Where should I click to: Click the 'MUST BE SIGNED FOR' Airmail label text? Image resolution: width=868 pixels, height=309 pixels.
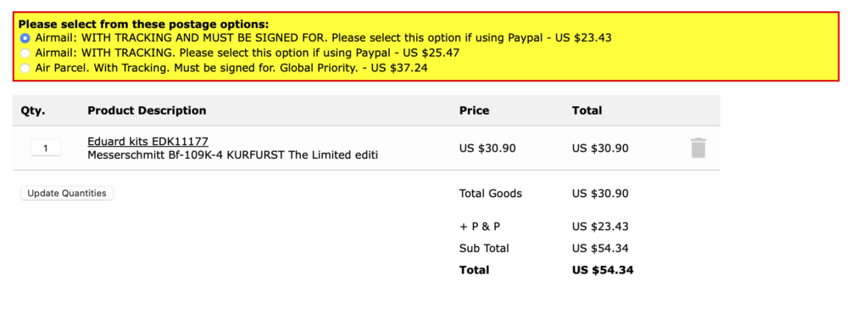(x=323, y=38)
